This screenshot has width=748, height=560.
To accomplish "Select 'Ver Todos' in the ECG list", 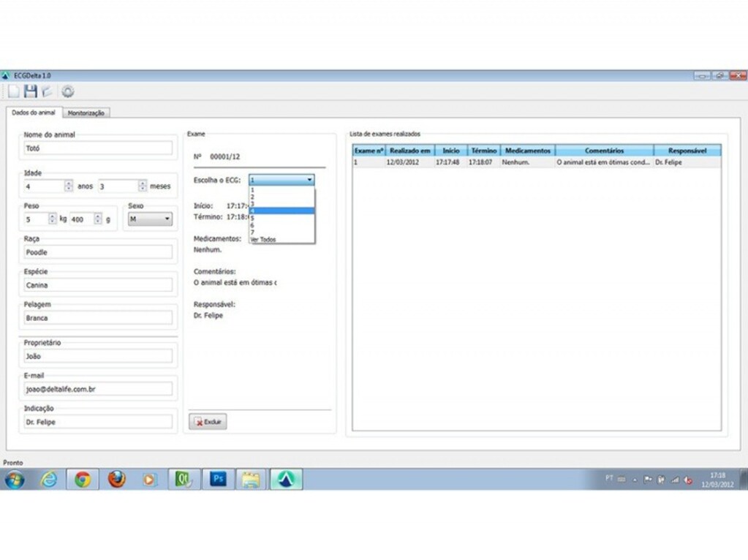I will pyautogui.click(x=263, y=240).
